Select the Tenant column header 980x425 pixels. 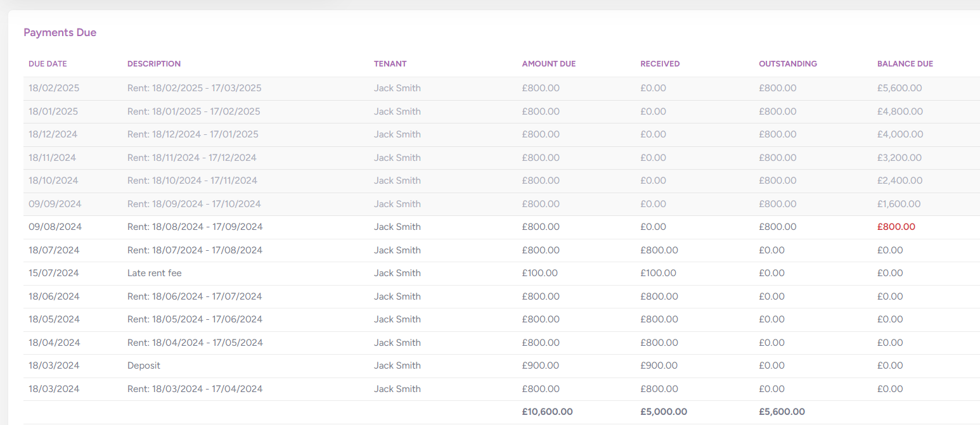click(390, 64)
